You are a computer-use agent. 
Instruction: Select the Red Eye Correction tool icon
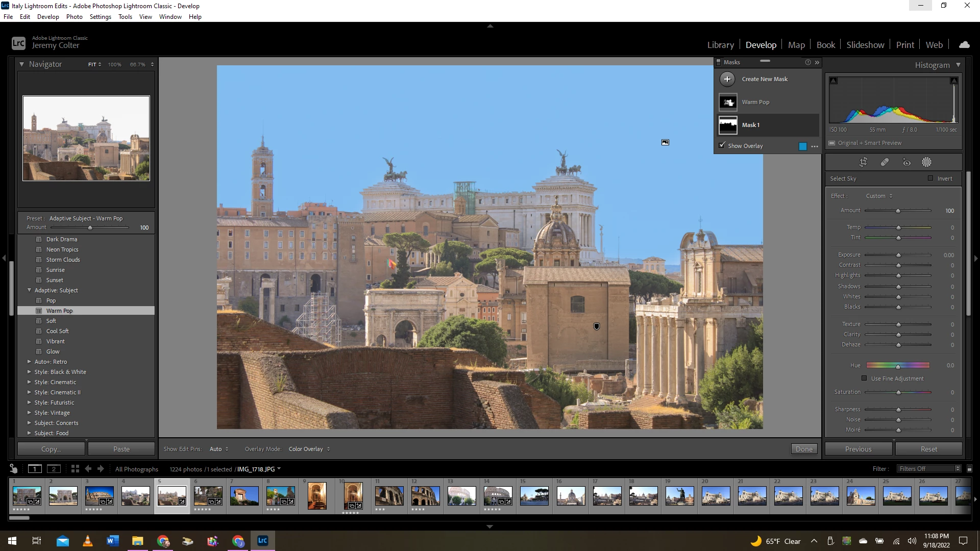pyautogui.click(x=906, y=162)
